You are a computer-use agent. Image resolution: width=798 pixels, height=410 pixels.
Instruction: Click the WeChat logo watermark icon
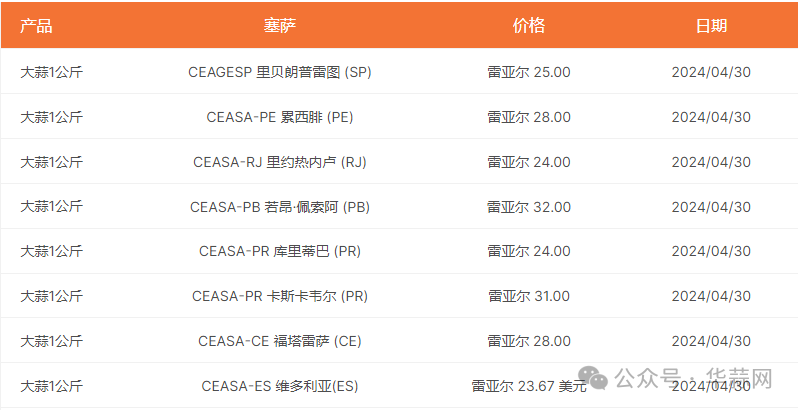(595, 378)
